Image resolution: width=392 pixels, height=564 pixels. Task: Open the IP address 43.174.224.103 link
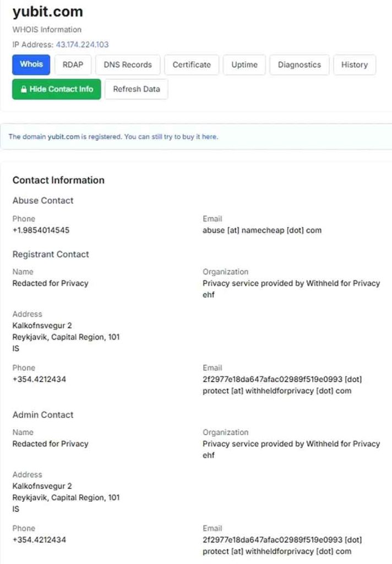tap(82, 45)
